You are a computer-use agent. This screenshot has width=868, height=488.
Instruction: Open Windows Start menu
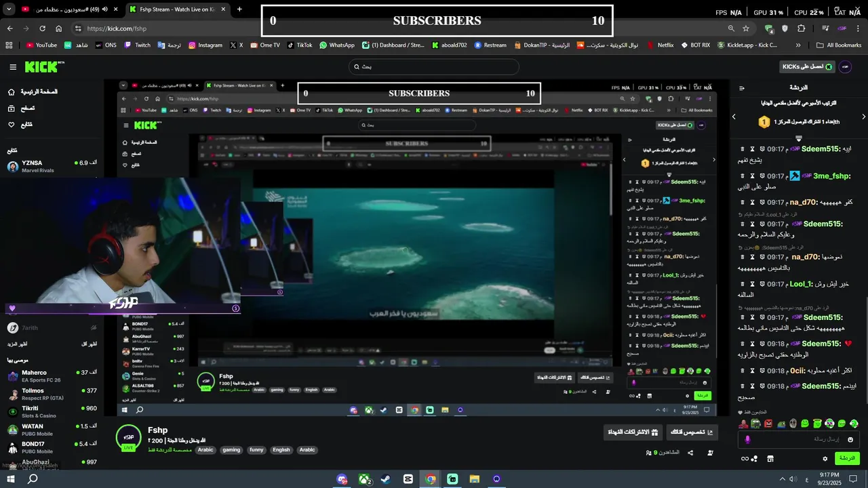pos(10,479)
